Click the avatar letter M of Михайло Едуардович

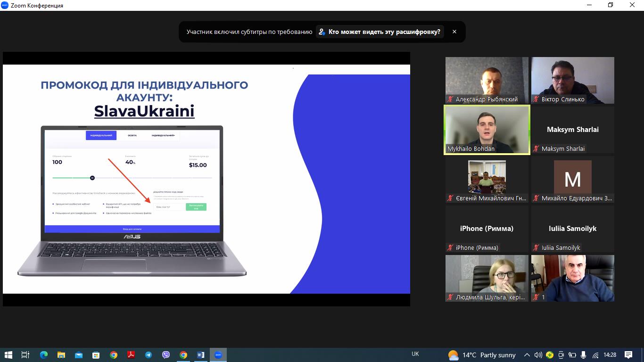pyautogui.click(x=573, y=179)
